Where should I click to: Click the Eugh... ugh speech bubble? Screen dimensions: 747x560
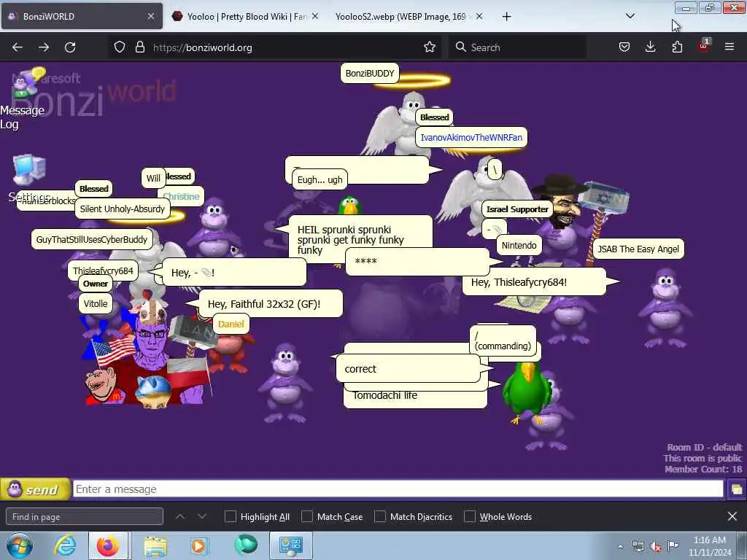click(x=320, y=179)
